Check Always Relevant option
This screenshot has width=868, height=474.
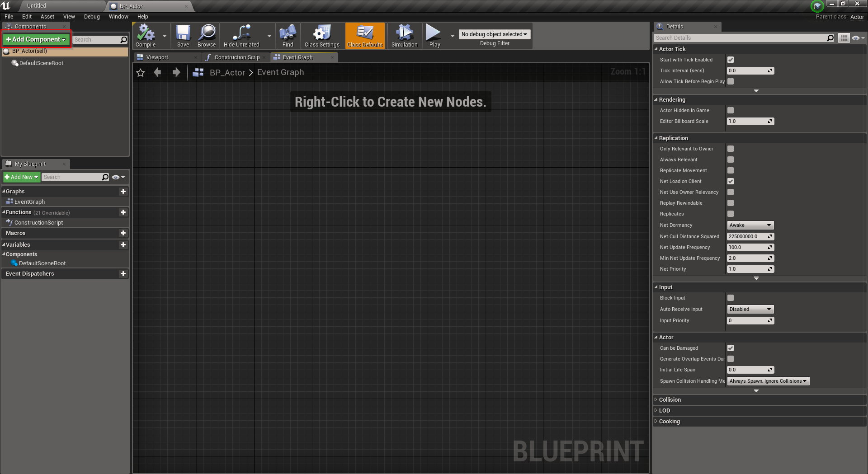click(x=731, y=160)
